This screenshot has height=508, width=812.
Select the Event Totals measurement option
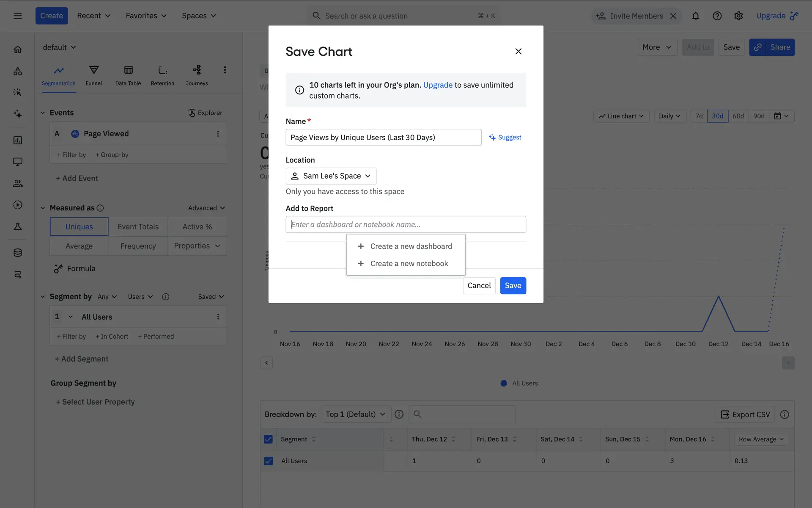click(x=138, y=226)
